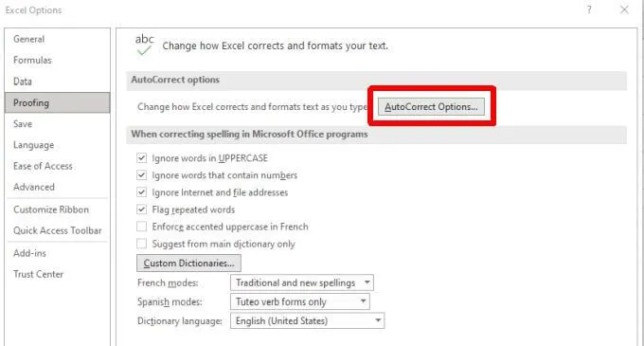Viewport: 644px width, 346px height.
Task: Toggle Ignore words that contain numbers
Action: 142,175
